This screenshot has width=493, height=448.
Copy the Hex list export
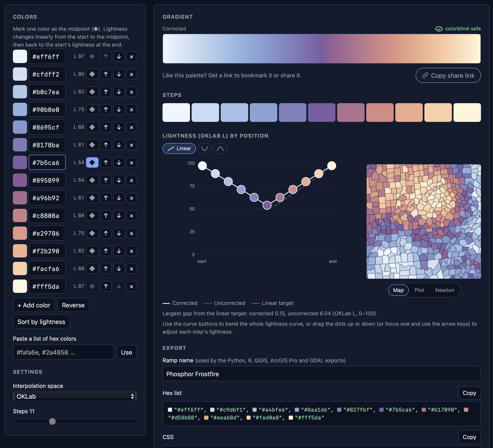coord(469,393)
